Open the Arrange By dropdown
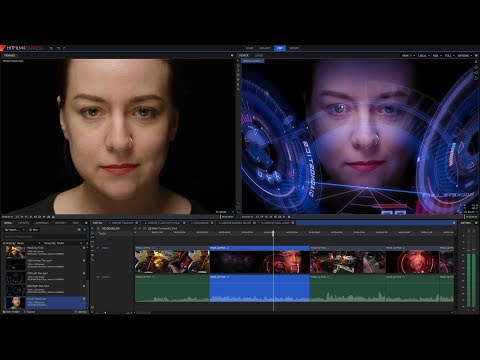Image resolution: width=480 pixels, height=360 pixels. coord(21,243)
